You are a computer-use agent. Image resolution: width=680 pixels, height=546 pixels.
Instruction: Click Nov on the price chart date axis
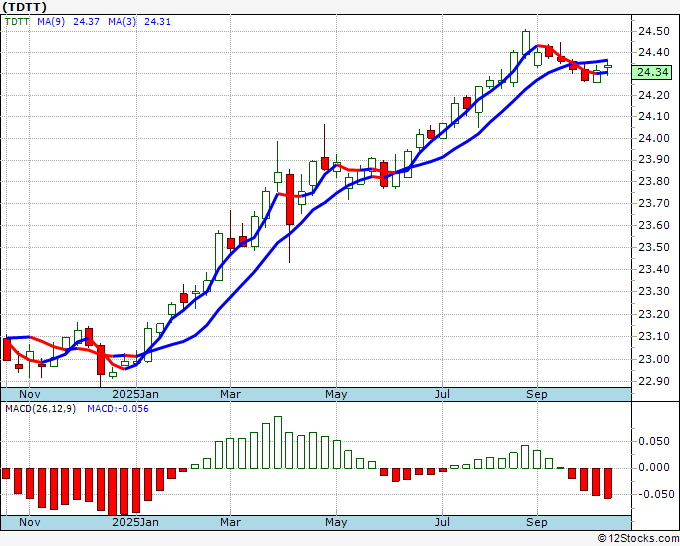(x=29, y=394)
